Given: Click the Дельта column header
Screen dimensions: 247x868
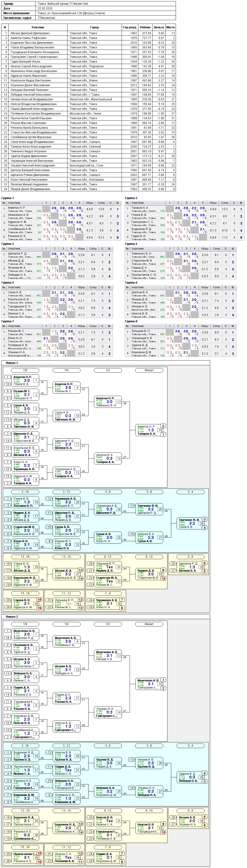Looking at the screenshot, I should pos(159,27).
